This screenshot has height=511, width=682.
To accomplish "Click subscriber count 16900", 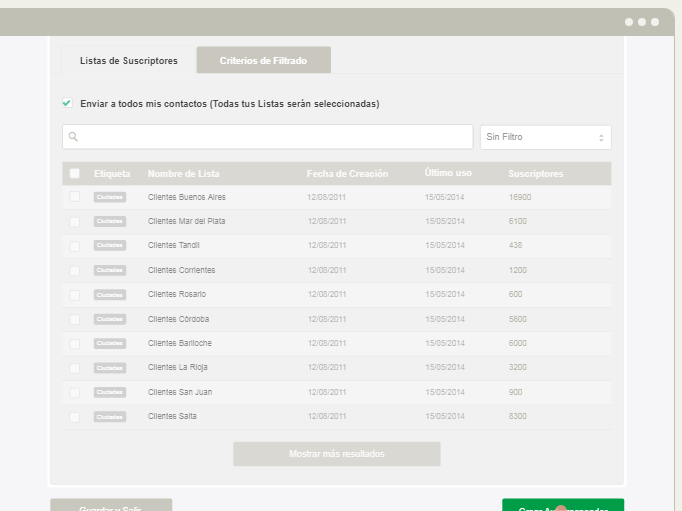I will [520, 197].
